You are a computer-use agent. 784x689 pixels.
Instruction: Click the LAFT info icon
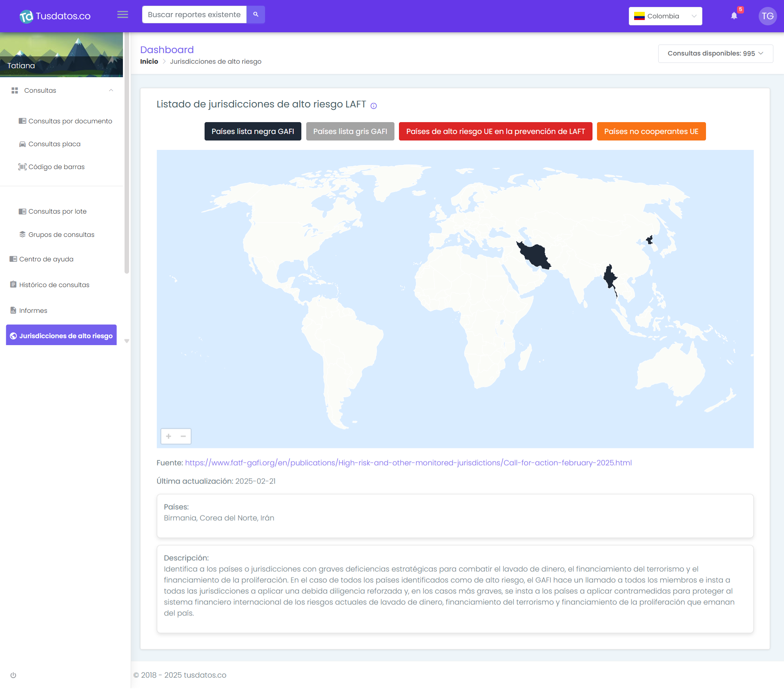[x=373, y=106]
